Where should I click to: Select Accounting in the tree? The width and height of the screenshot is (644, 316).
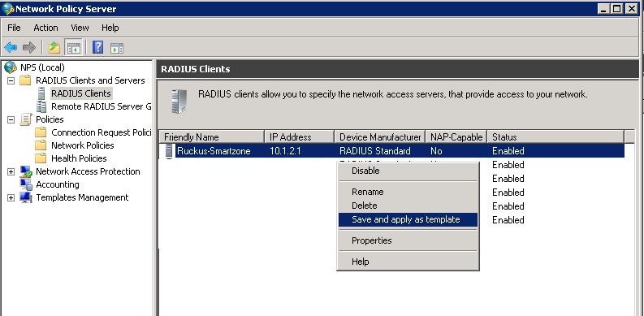click(x=58, y=184)
